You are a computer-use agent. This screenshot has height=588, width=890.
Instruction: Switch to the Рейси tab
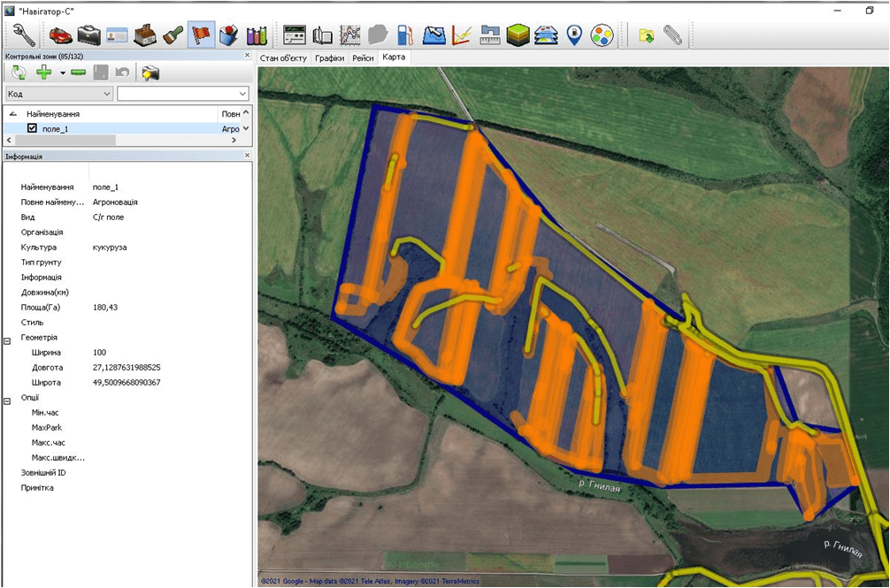click(363, 57)
